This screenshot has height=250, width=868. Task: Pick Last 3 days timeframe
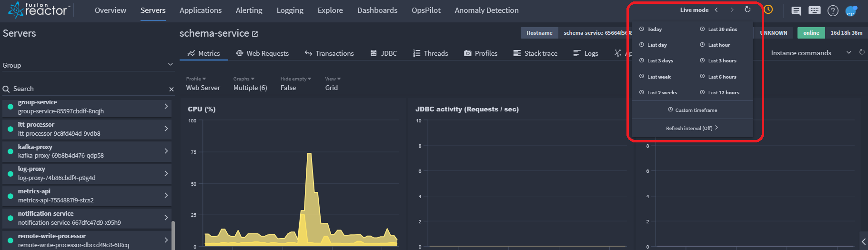(656, 60)
